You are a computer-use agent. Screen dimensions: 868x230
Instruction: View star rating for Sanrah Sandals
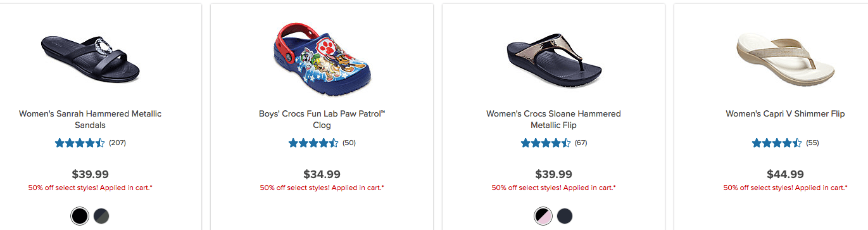click(x=80, y=143)
